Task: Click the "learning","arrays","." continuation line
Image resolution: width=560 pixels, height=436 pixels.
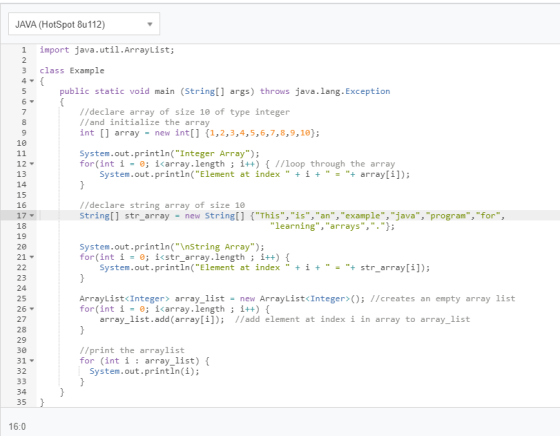Action: click(332, 226)
